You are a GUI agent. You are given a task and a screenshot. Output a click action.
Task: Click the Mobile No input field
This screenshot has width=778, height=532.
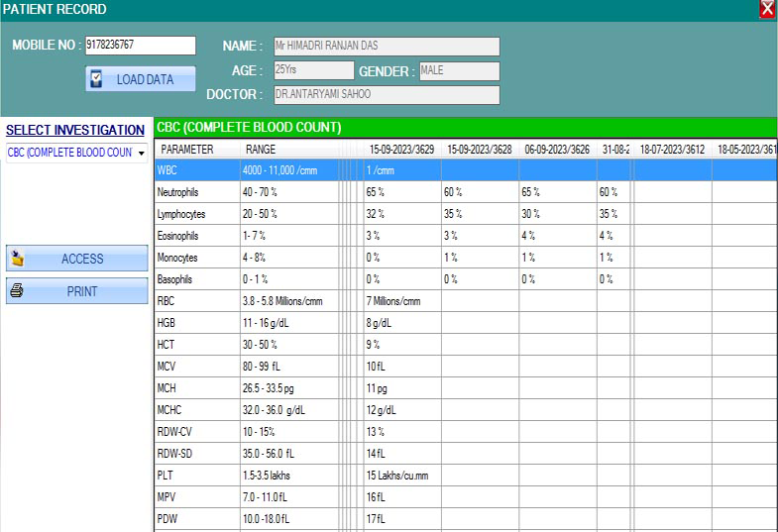(140, 46)
